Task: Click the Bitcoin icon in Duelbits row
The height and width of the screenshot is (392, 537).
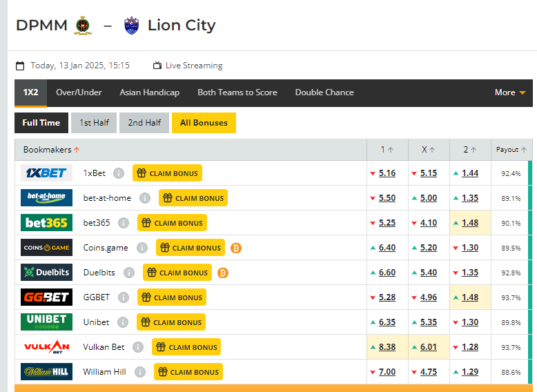Action: (223, 273)
